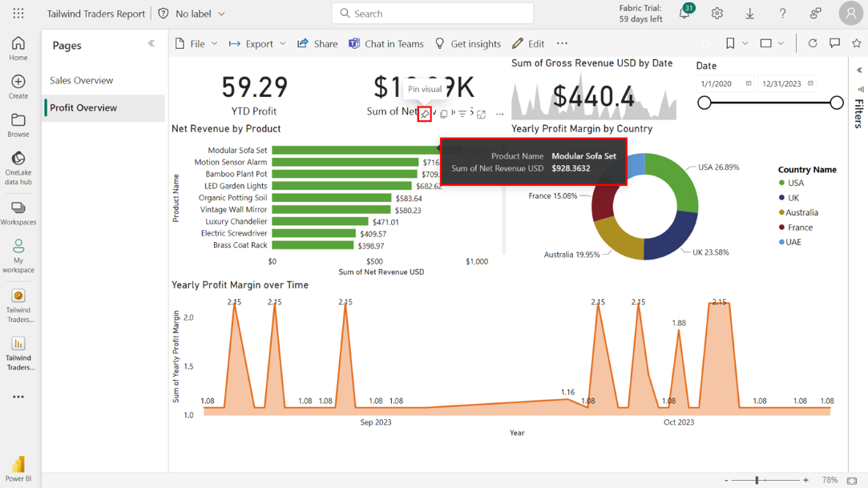Click the Share button
Screen dimensions: 868x488
[317, 44]
